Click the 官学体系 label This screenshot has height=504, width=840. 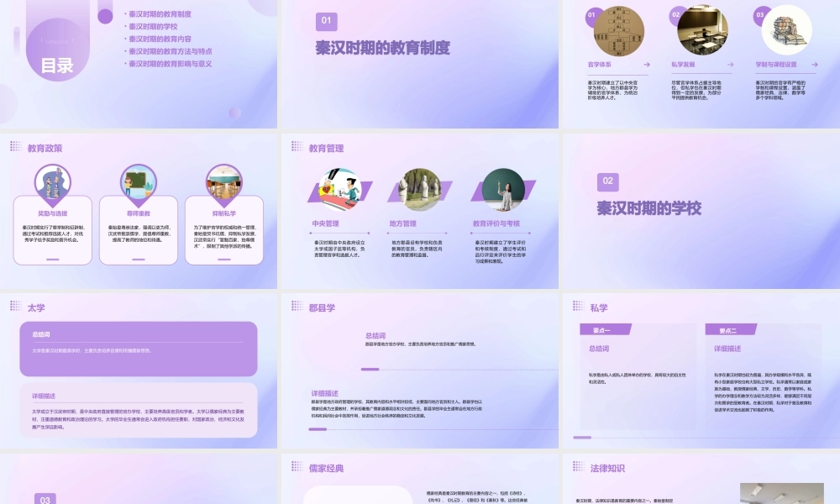pos(599,65)
